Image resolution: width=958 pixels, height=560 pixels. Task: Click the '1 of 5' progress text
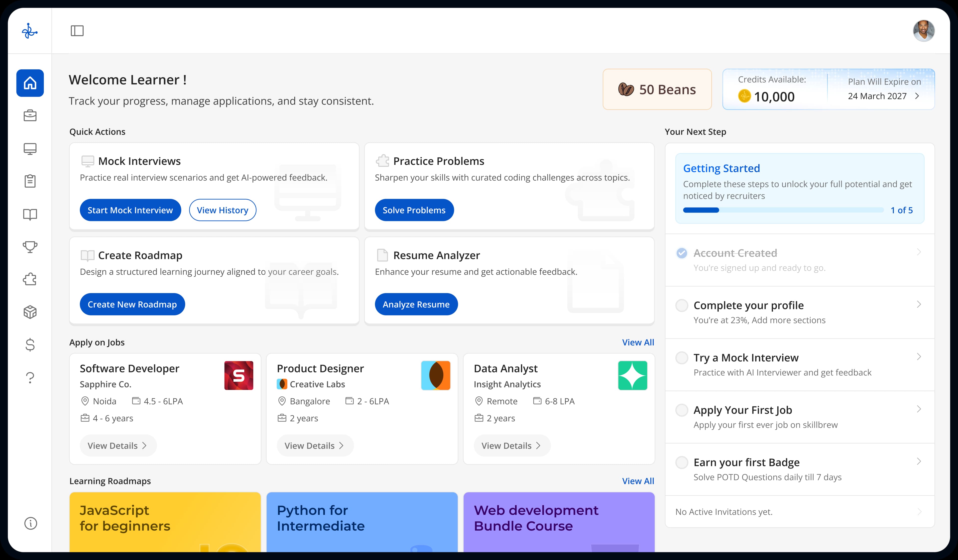click(901, 210)
